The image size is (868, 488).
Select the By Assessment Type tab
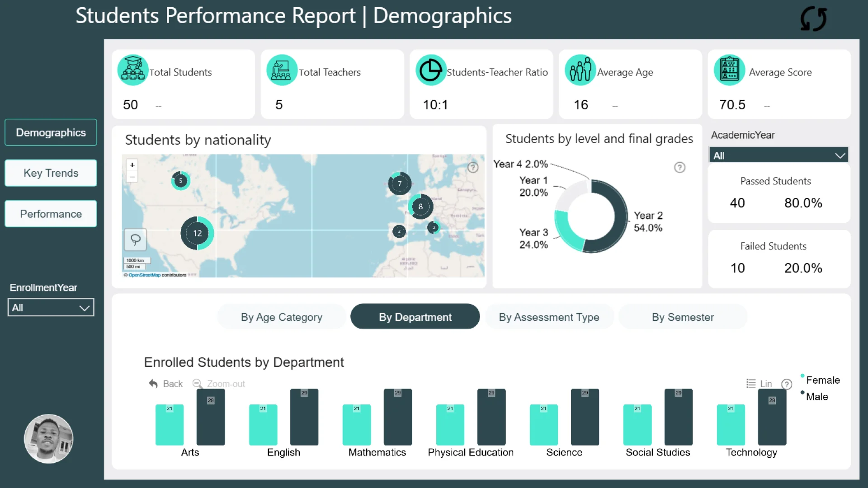549,317
